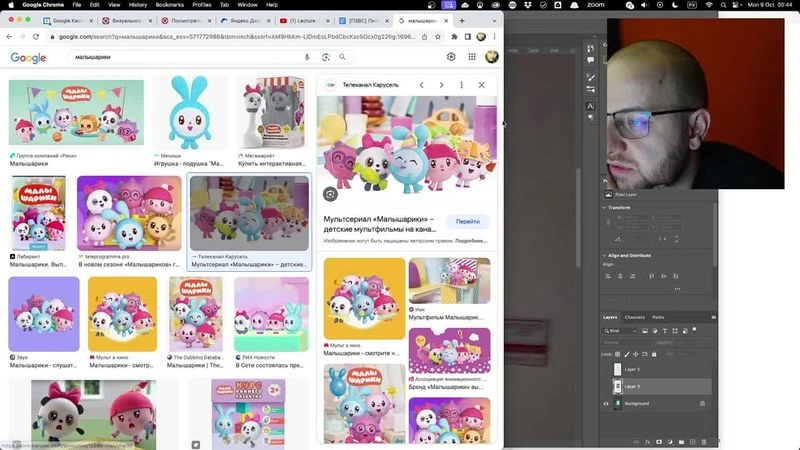Click the Chrome back arrow button
Screen dimensions: 800x450
tap(9, 37)
